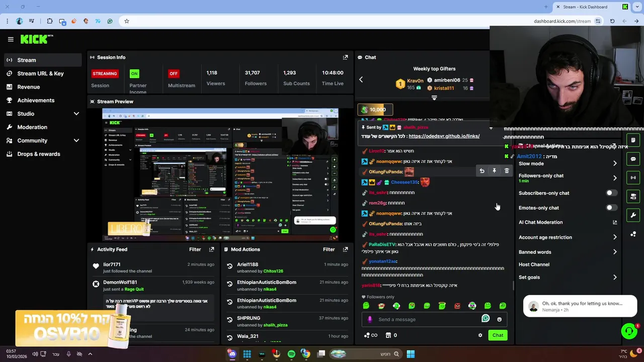Click the reply icon on OKungFuPanda's message
Viewport: 644px width, 362px height.
tap(482, 171)
